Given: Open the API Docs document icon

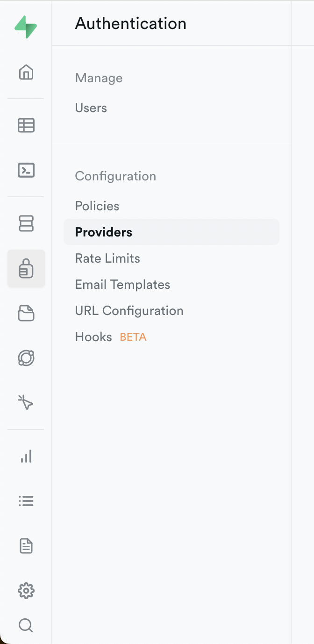Looking at the screenshot, I should [x=26, y=546].
